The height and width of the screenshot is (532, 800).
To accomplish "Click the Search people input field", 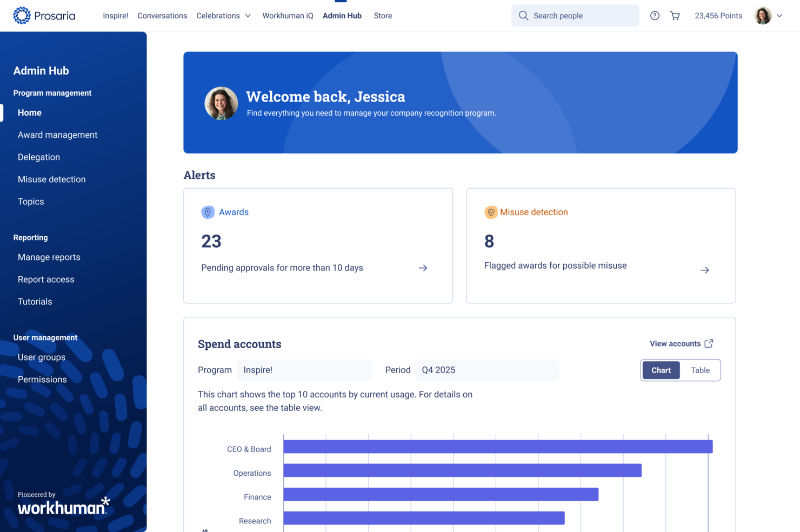I will coord(575,15).
